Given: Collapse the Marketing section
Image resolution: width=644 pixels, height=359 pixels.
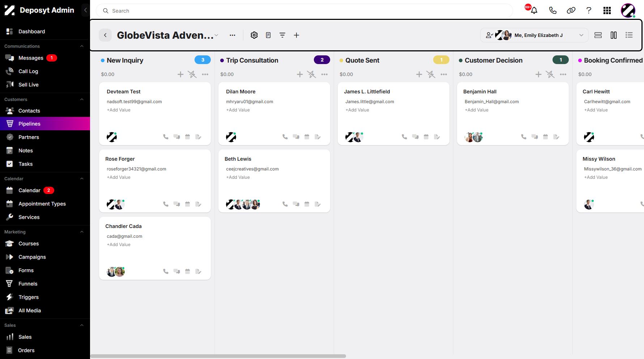Looking at the screenshot, I should tap(82, 232).
